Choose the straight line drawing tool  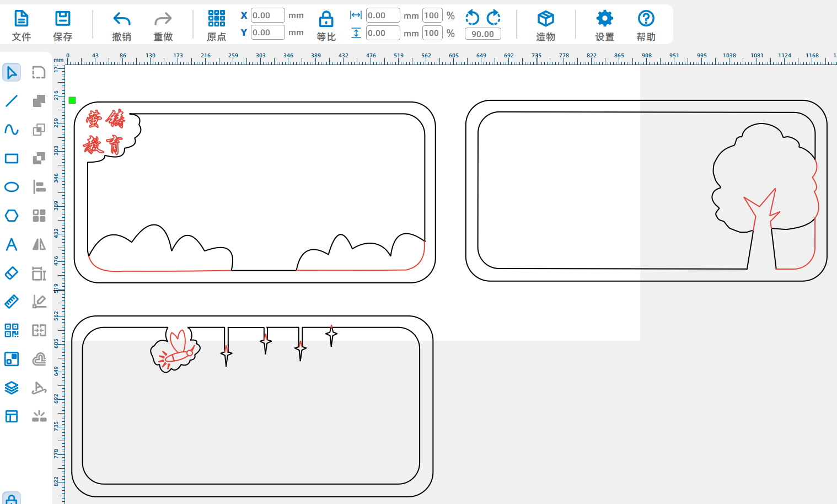tap(12, 101)
